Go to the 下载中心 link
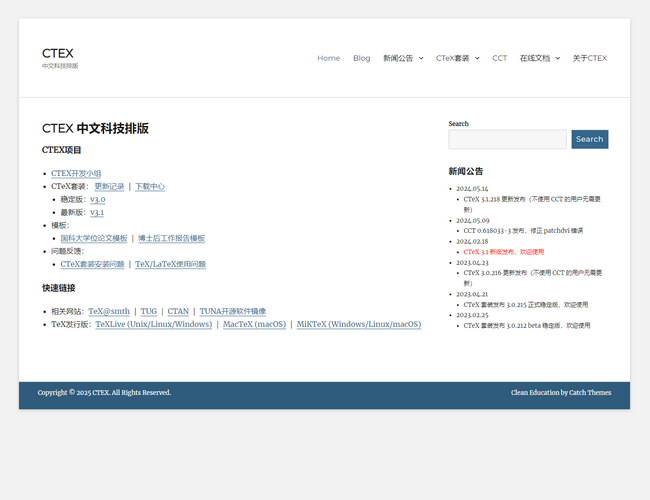The width and height of the screenshot is (650, 500). (150, 186)
